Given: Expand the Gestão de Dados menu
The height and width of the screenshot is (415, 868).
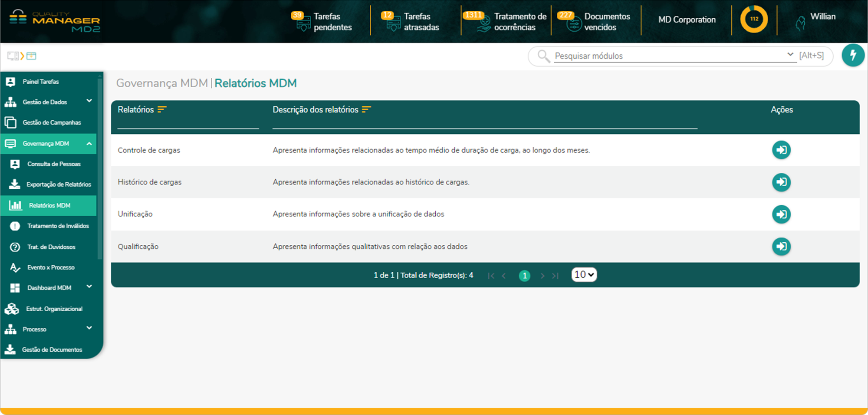Looking at the screenshot, I should pos(89,101).
